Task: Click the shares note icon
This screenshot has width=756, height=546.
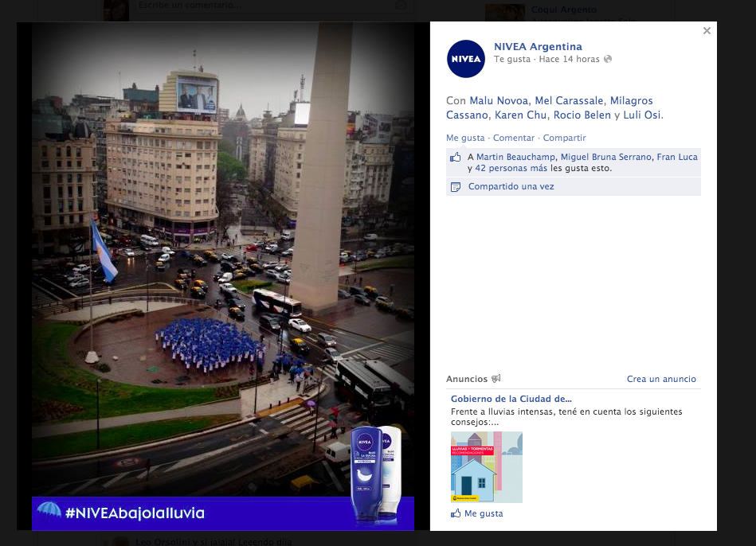Action: (x=455, y=187)
